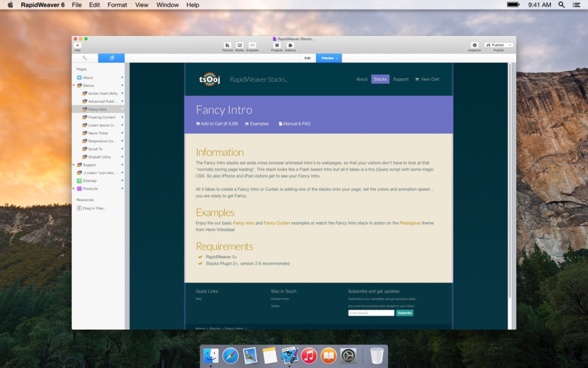Select the Responsive Co... page
588x368 pixels.
pos(102,141)
